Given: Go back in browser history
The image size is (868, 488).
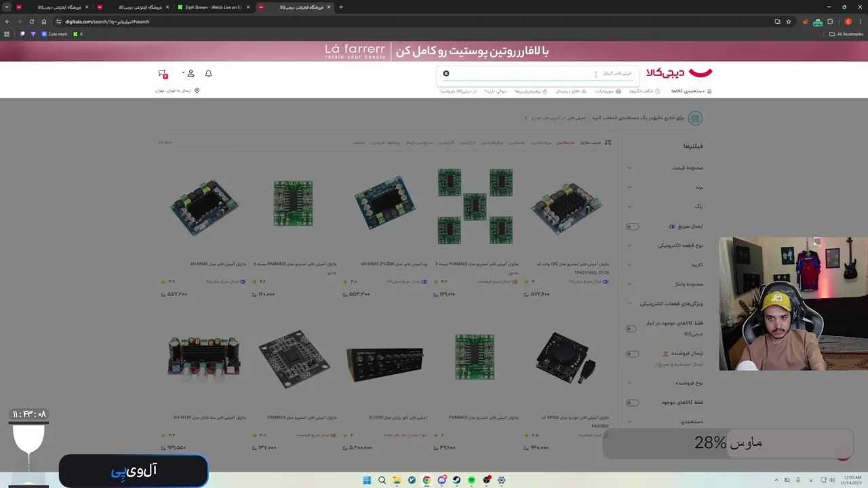Looking at the screenshot, I should (x=7, y=22).
